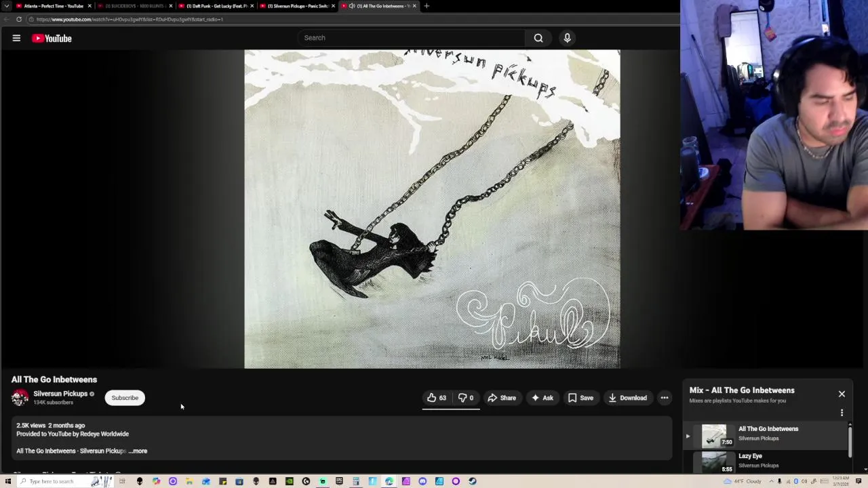Subscribe to Silversun Pickups
This screenshot has height=488, width=868.
coord(125,398)
